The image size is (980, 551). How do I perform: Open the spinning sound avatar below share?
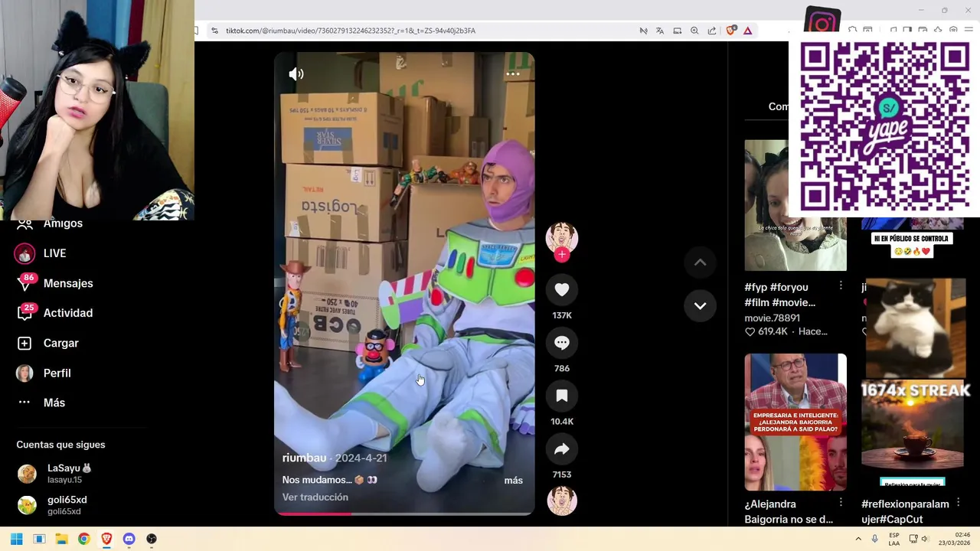(562, 500)
